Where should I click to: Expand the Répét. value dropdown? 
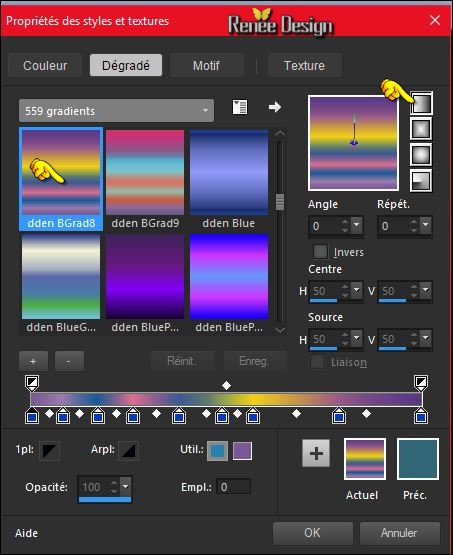click(x=425, y=225)
